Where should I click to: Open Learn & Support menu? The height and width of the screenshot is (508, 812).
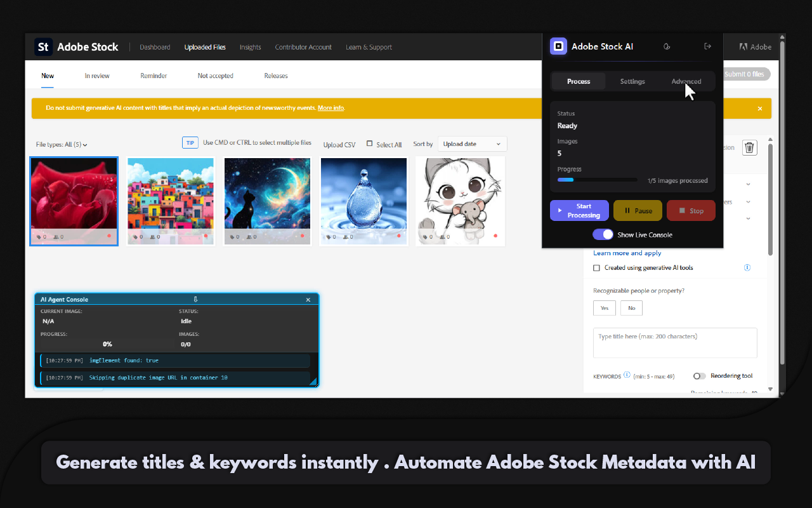pyautogui.click(x=369, y=47)
